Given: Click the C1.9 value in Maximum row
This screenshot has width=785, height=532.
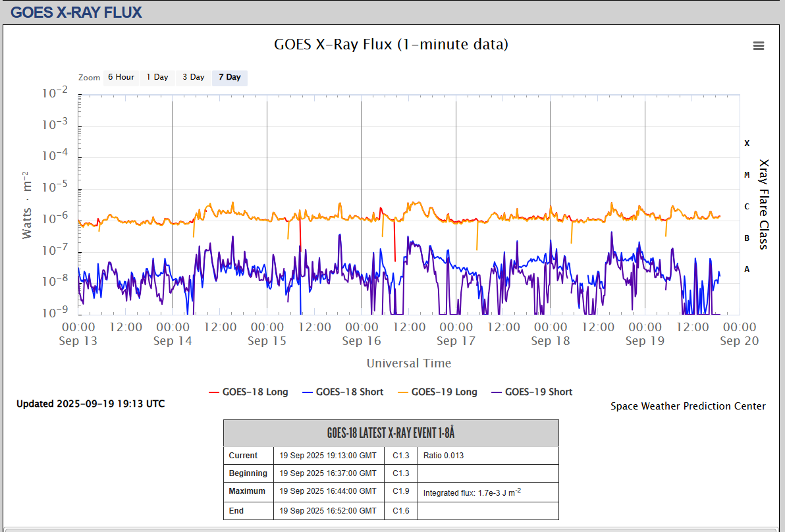Looking at the screenshot, I should coord(401,491).
